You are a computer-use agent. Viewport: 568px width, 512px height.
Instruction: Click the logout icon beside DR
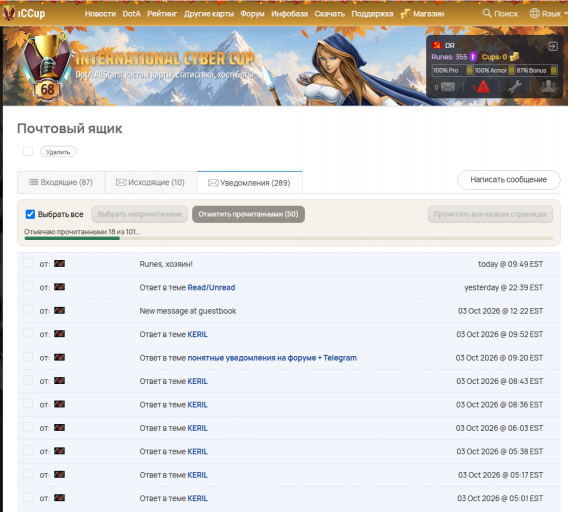(552, 46)
